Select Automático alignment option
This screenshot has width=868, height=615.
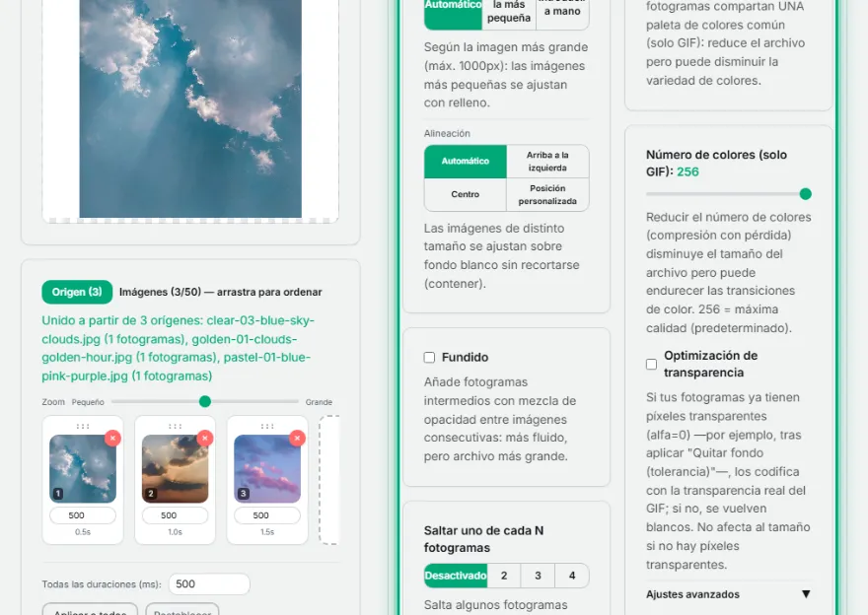466,162
